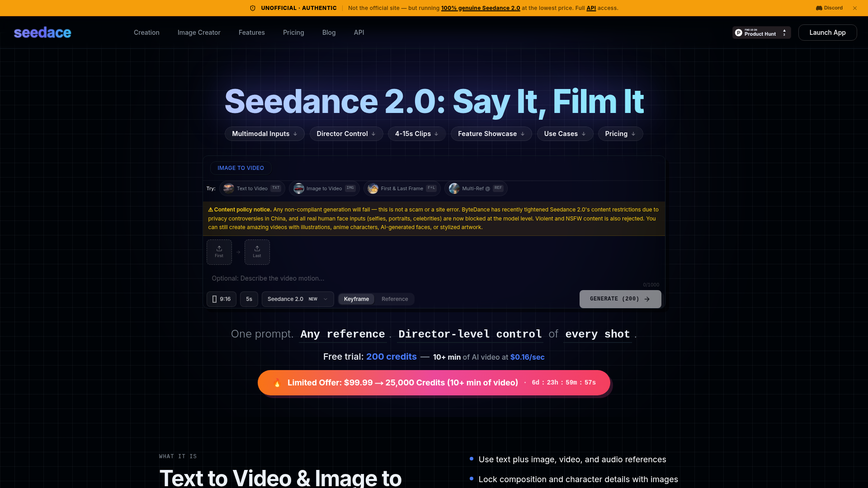
Task: Open Image Creator nav item
Action: [199, 33]
